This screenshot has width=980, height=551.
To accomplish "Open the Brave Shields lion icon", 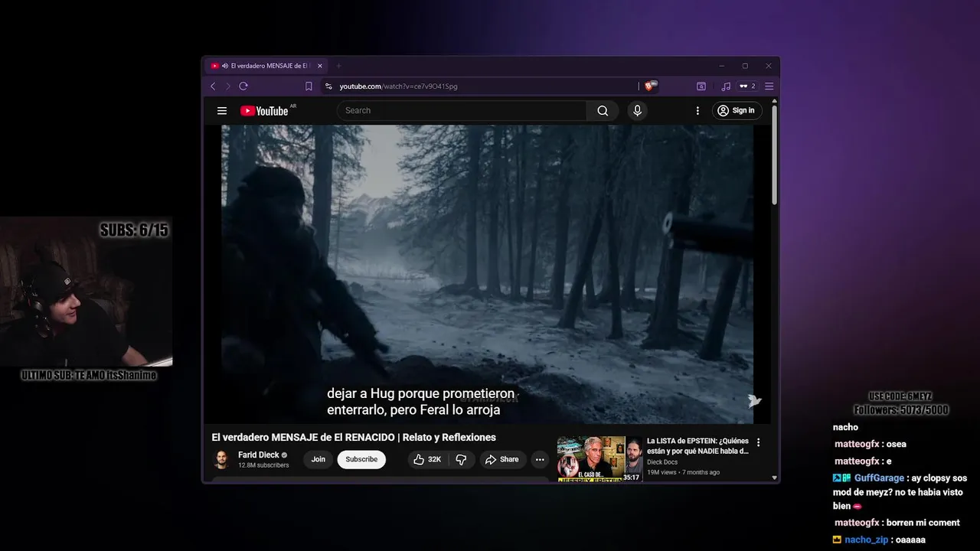I will click(649, 86).
